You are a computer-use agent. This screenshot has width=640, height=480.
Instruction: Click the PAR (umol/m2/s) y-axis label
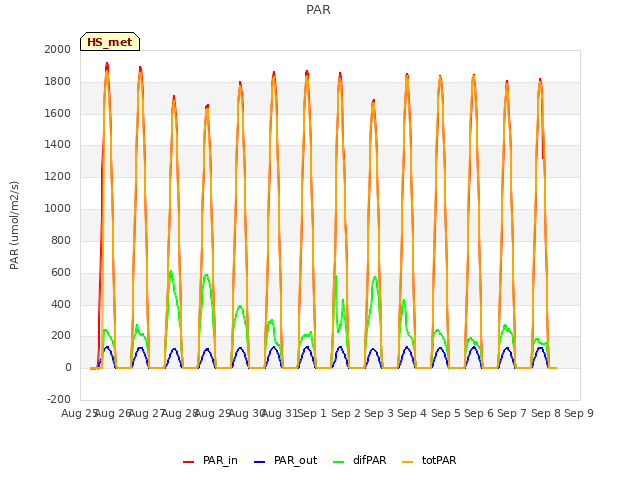click(x=14, y=225)
